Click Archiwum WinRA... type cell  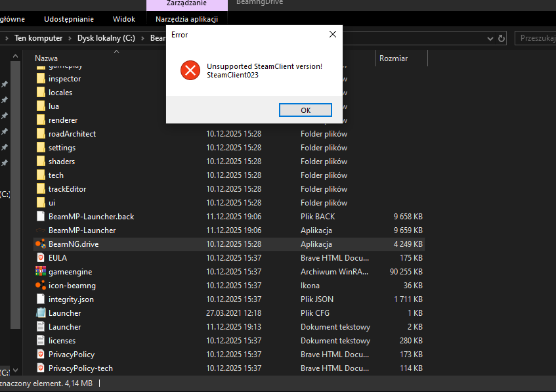tap(334, 272)
